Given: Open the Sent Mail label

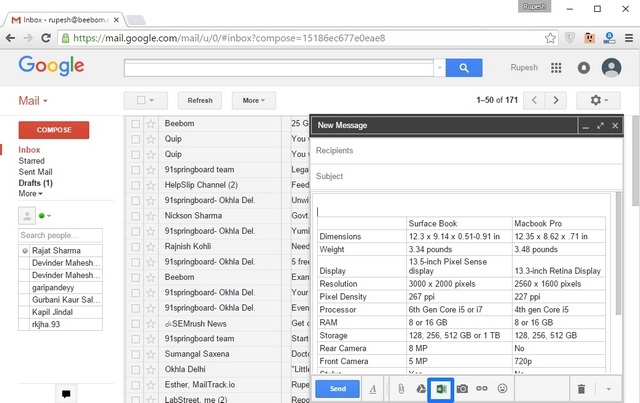Looking at the screenshot, I should click(x=35, y=172).
